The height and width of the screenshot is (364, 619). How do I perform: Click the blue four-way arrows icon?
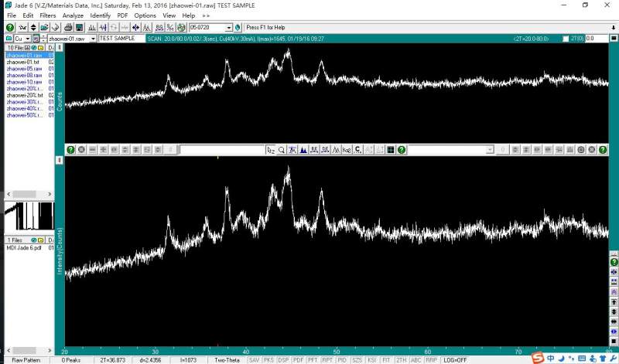coord(136,28)
